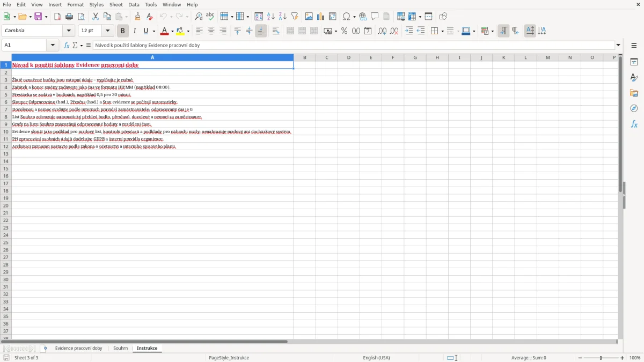
Task: Click the column B header
Action: (305, 57)
